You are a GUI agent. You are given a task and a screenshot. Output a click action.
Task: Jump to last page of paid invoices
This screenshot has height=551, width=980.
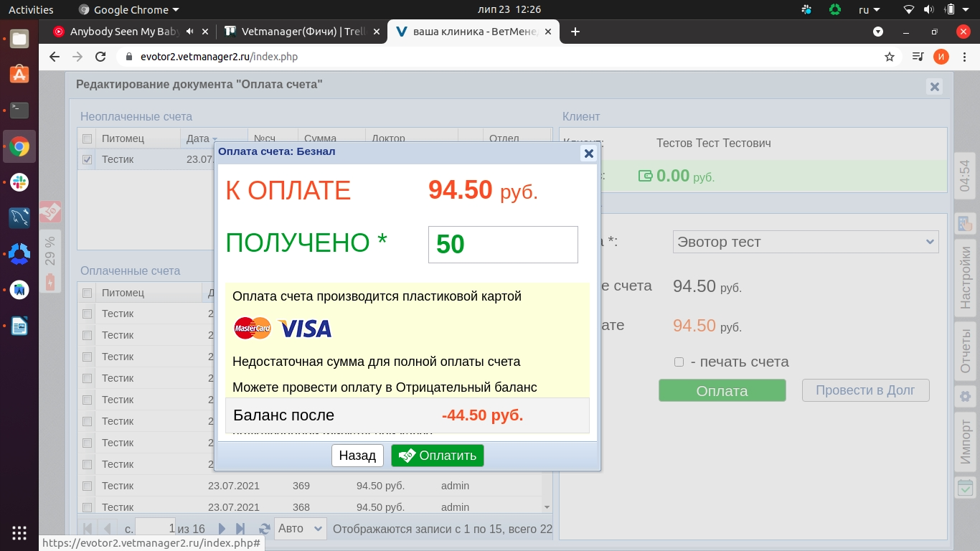[241, 529]
